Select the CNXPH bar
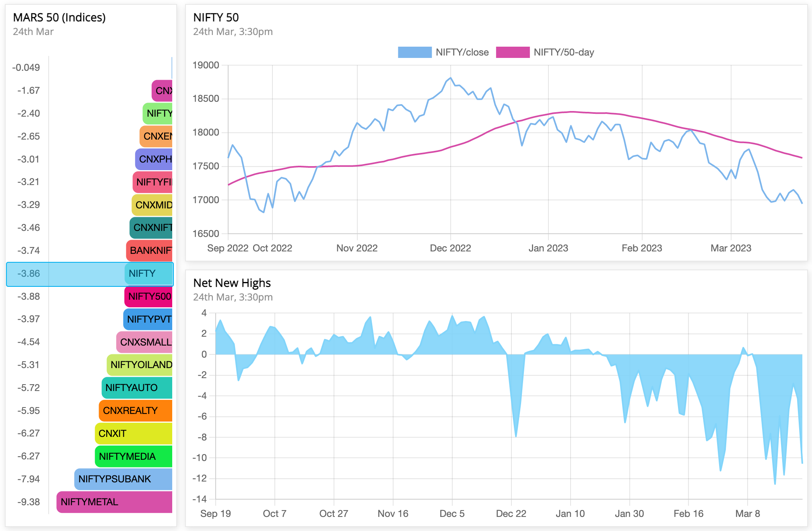 tap(154, 159)
